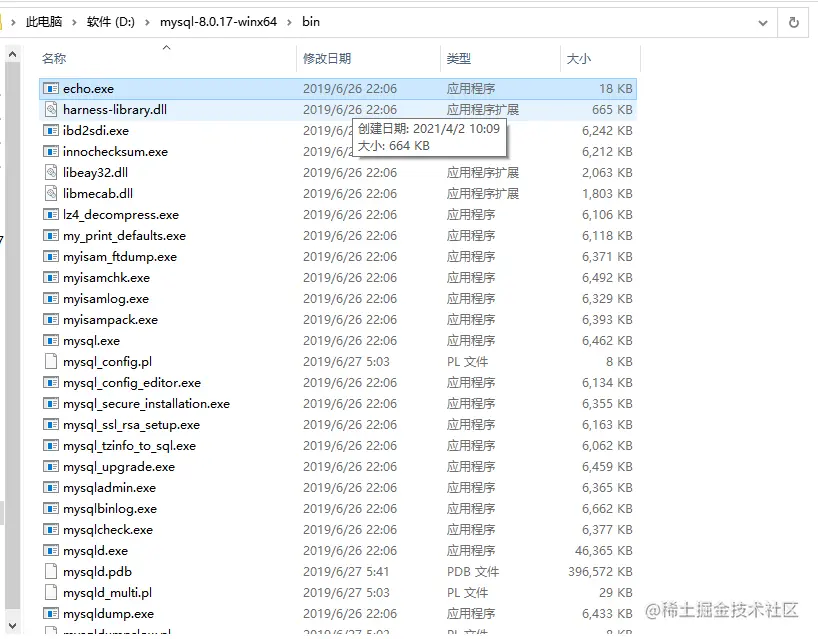818x639 pixels.
Task: Click the vertical scrollbar thumb
Action: pyautogui.click(x=13, y=335)
